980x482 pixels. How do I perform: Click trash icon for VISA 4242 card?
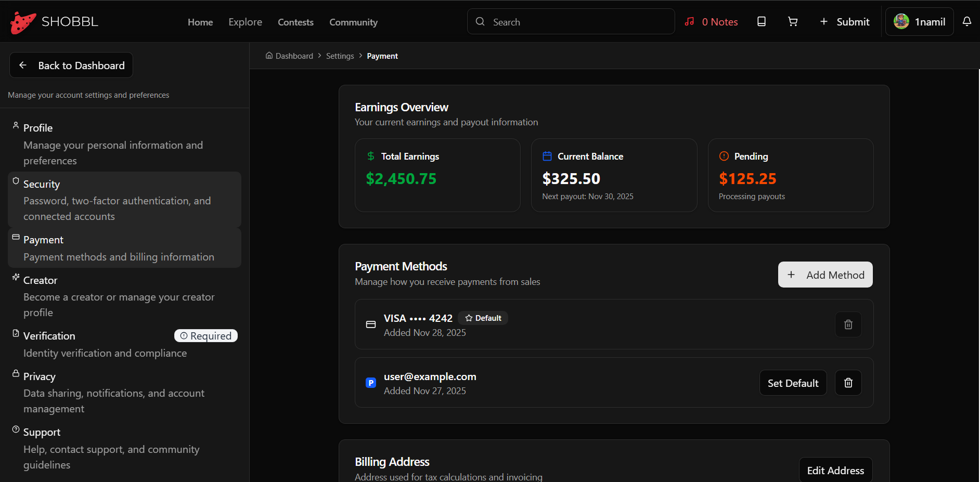pyautogui.click(x=848, y=324)
